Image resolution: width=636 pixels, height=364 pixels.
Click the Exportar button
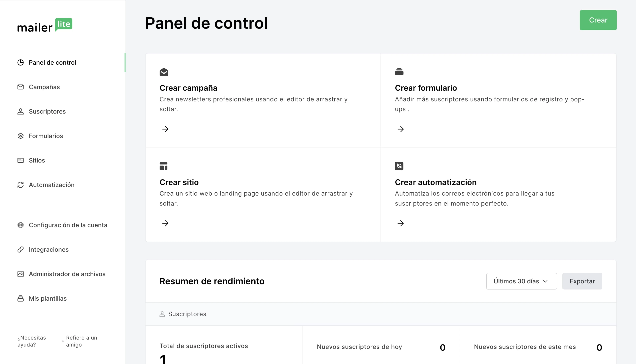(x=582, y=281)
